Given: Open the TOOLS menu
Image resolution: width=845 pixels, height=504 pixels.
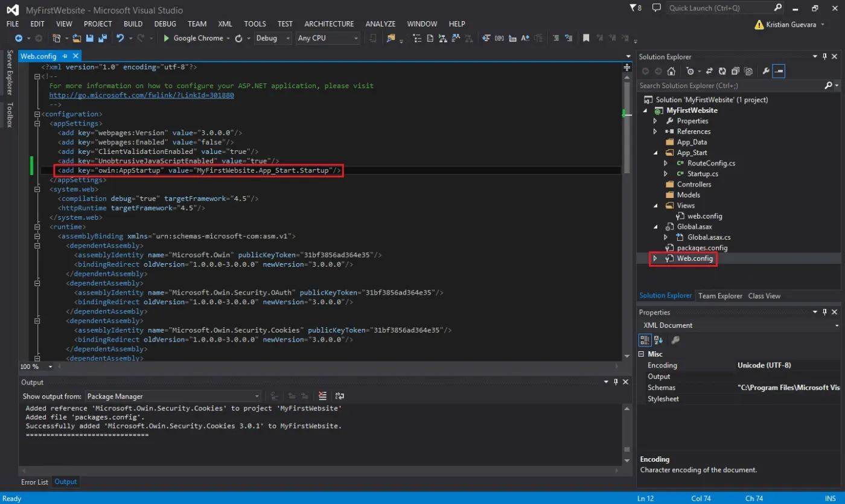Looking at the screenshot, I should [x=255, y=24].
